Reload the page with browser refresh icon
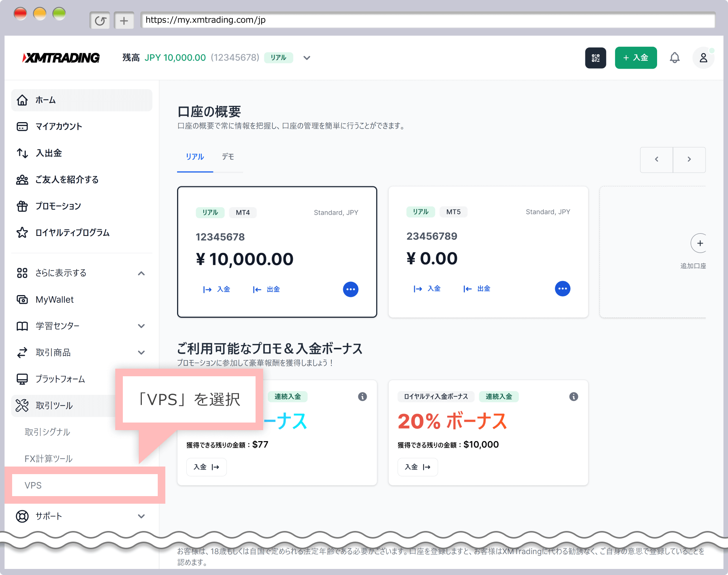728x575 pixels. coord(100,20)
